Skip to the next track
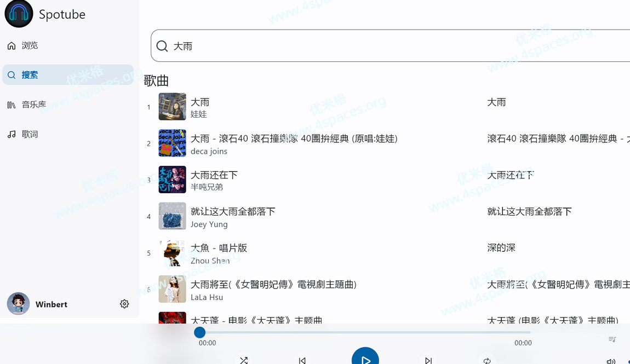 tap(428, 360)
